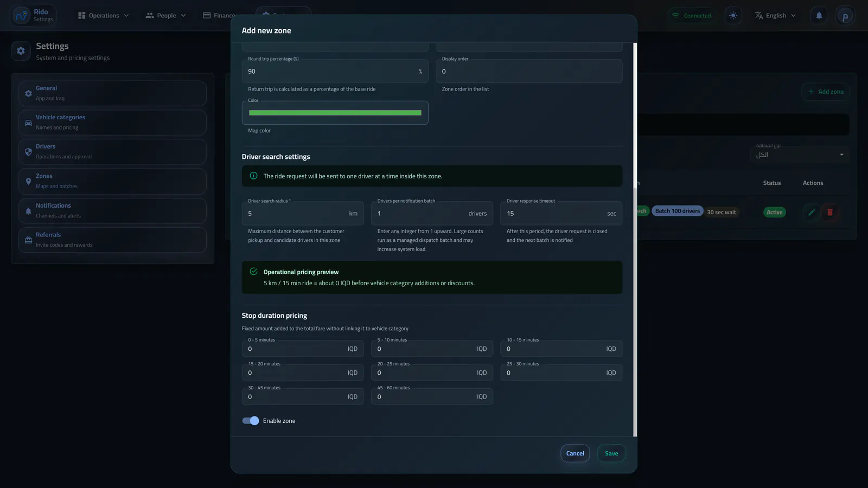This screenshot has height=488, width=868.
Task: Open the English language dropdown
Action: (x=776, y=16)
